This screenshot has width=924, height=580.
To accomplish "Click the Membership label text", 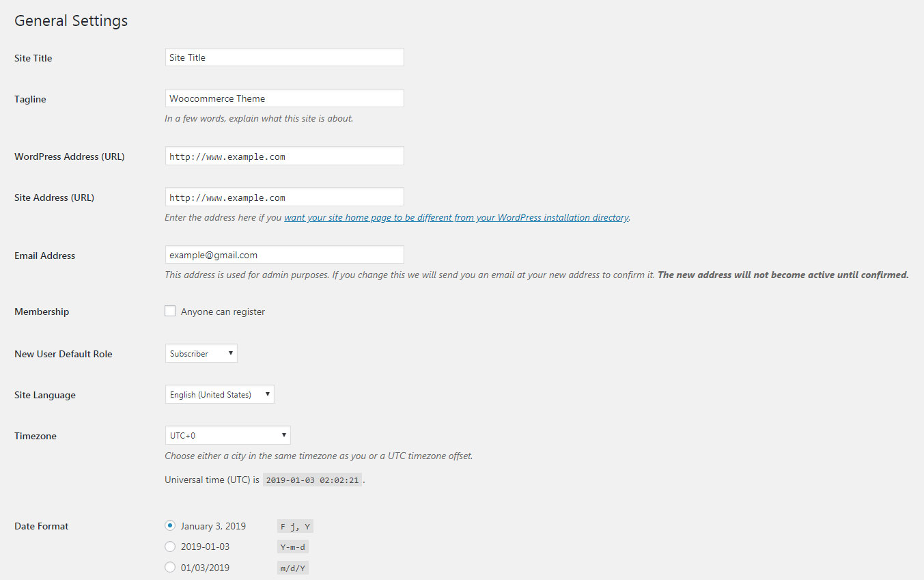I will 42,312.
